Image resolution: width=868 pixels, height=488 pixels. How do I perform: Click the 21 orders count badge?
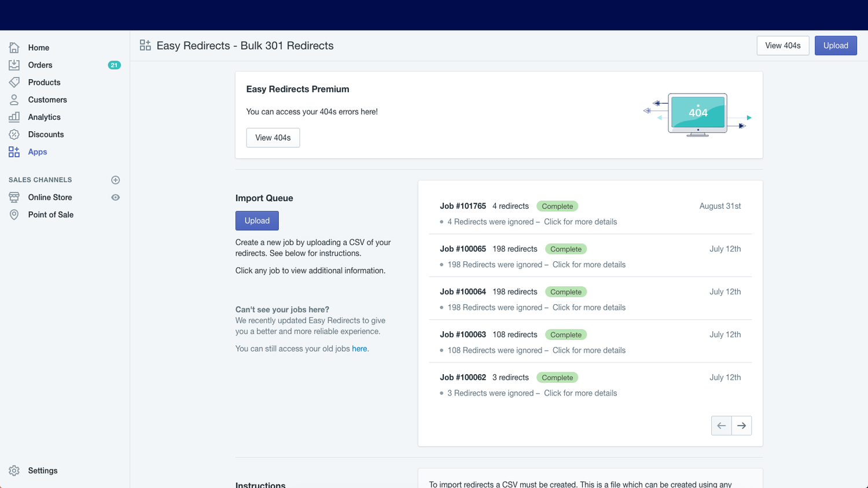click(x=114, y=65)
